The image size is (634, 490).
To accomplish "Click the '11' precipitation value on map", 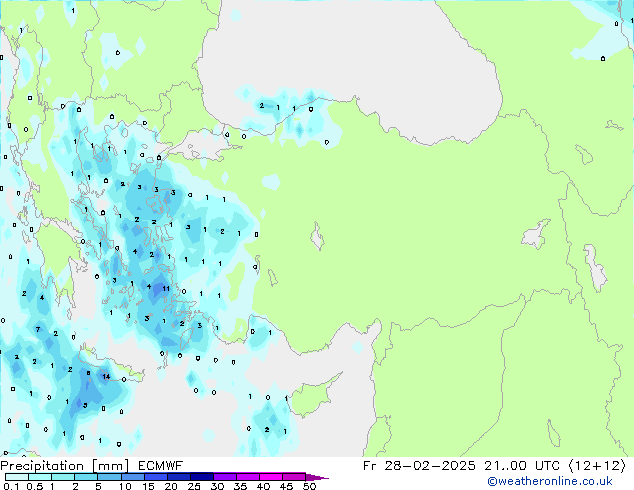I will coord(166,288).
